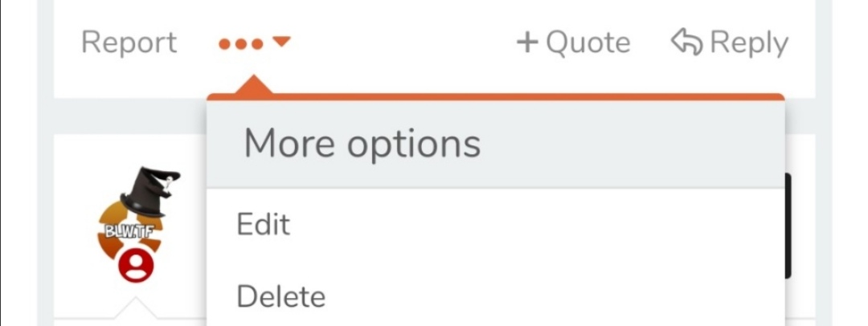Click the empty space right of Delete
This screenshot has width=868, height=326.
click(x=554, y=296)
